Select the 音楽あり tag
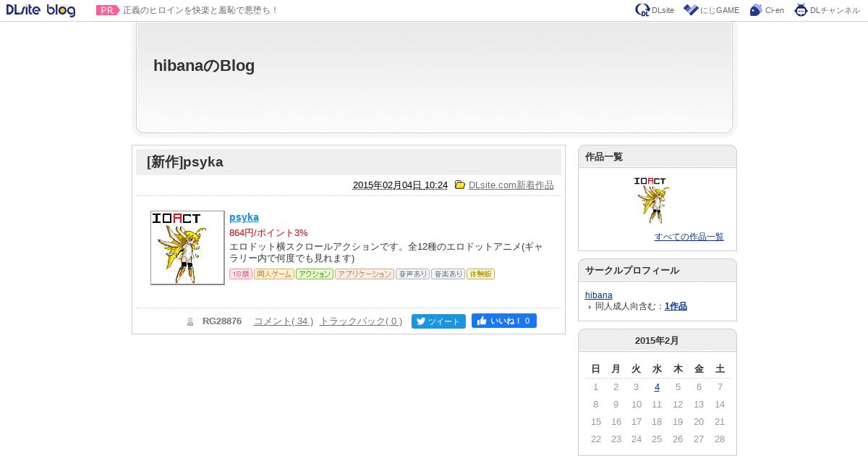Image resolution: width=868 pixels, height=456 pixels. coord(448,274)
